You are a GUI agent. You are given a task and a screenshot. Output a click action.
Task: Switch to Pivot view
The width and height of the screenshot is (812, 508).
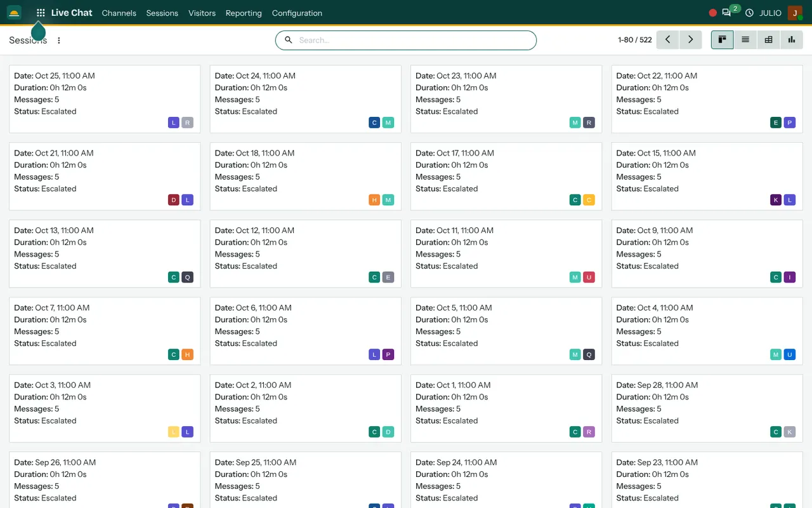[768, 39]
